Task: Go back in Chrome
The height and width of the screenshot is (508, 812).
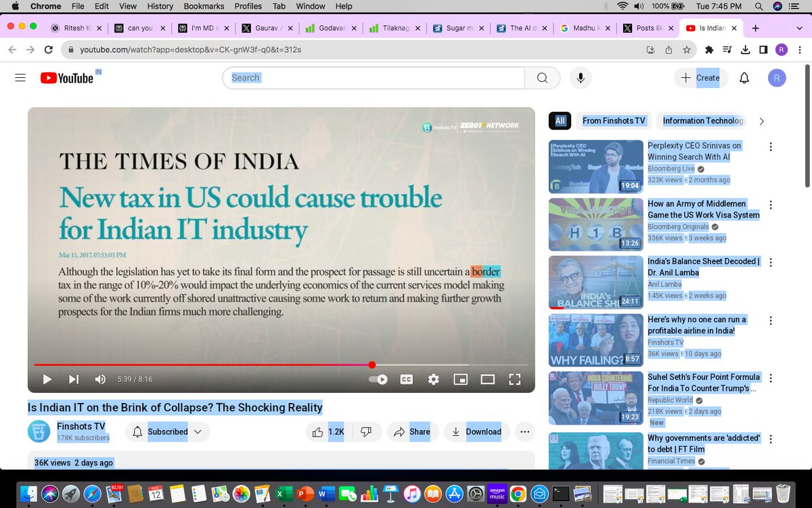Action: (12, 49)
